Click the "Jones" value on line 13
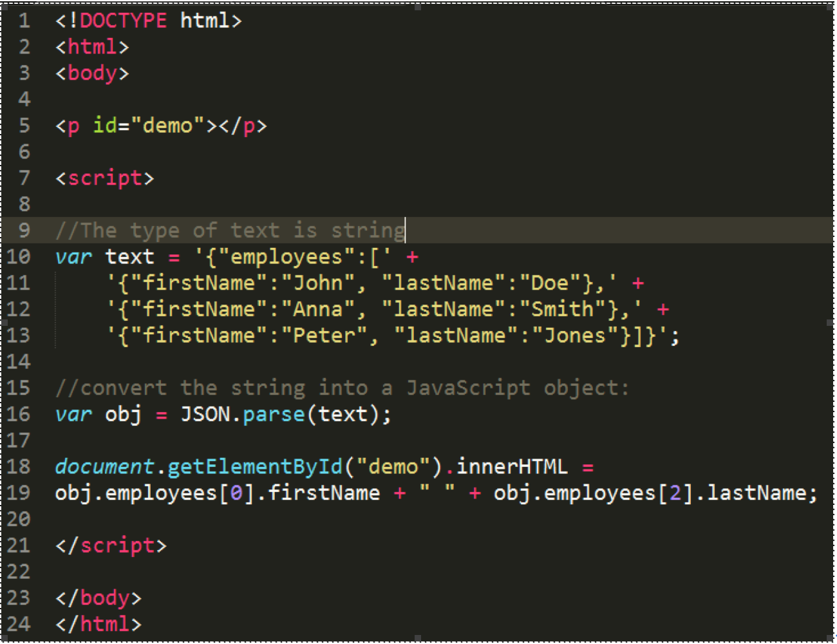 tap(575, 336)
